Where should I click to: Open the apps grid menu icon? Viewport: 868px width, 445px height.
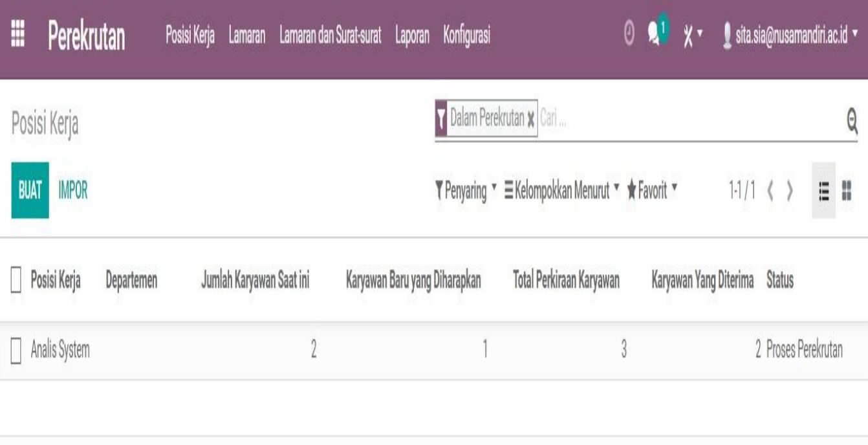[x=18, y=36]
